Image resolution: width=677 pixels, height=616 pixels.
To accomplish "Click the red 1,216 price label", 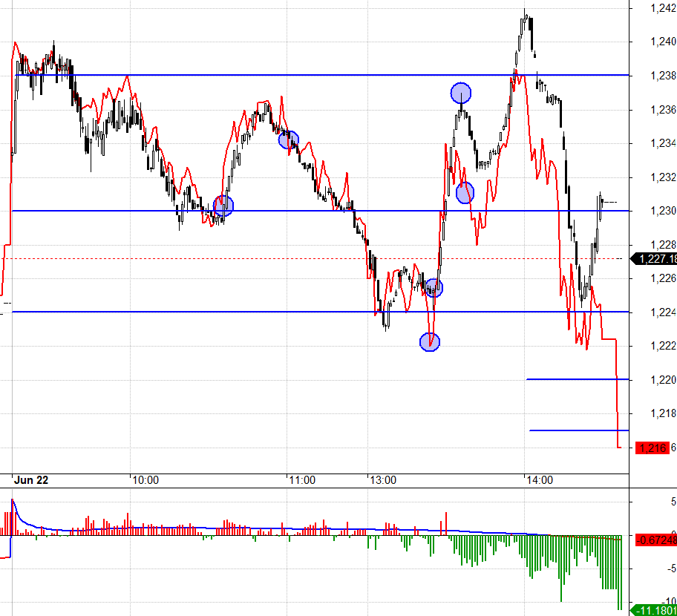I will [651, 448].
